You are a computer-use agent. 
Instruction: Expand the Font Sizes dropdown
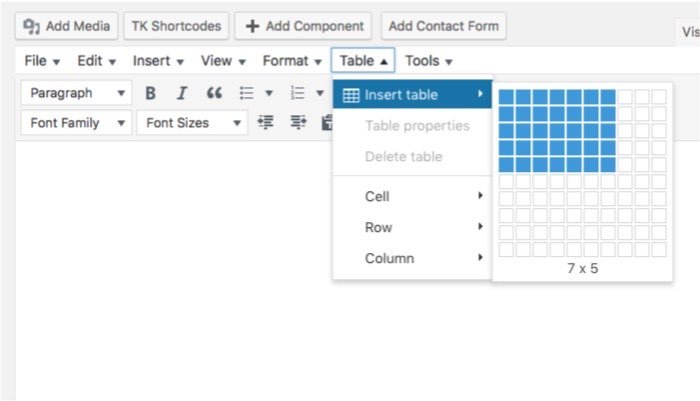point(192,123)
